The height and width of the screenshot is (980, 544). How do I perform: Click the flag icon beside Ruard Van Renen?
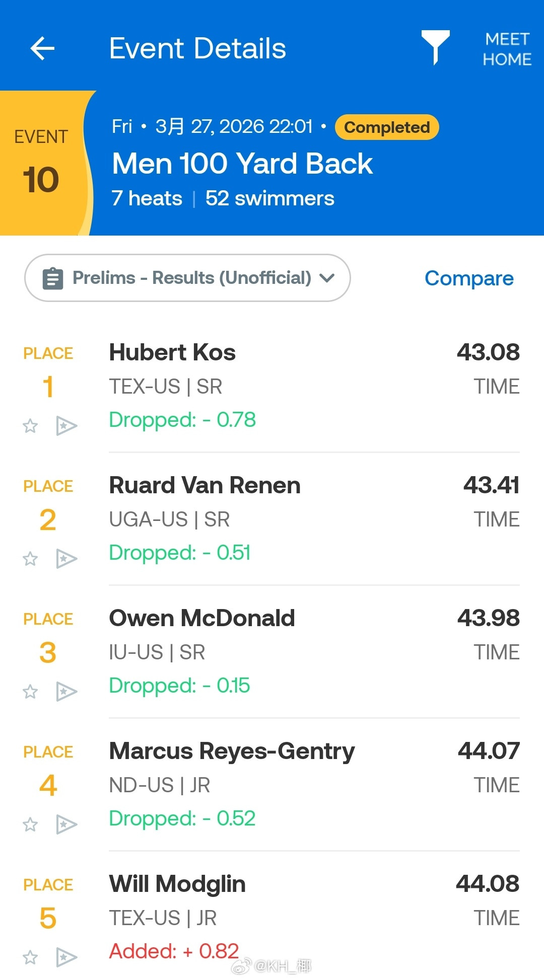tap(66, 559)
